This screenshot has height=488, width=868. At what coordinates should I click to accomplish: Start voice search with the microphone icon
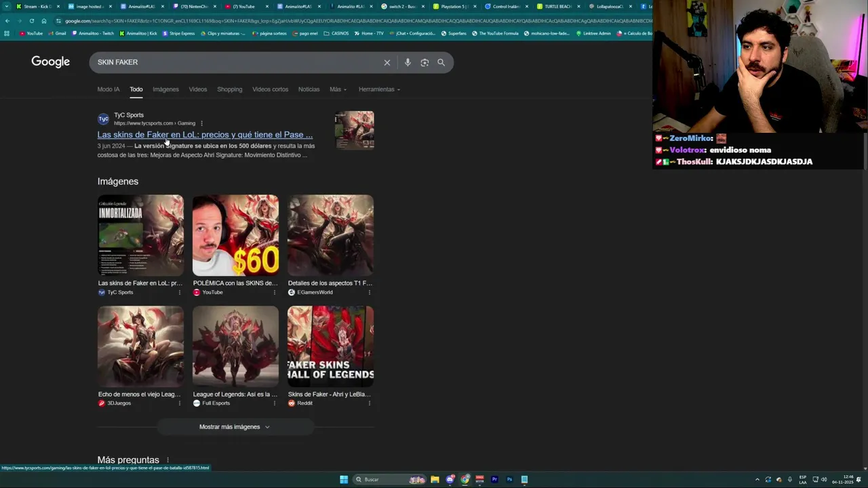point(408,62)
